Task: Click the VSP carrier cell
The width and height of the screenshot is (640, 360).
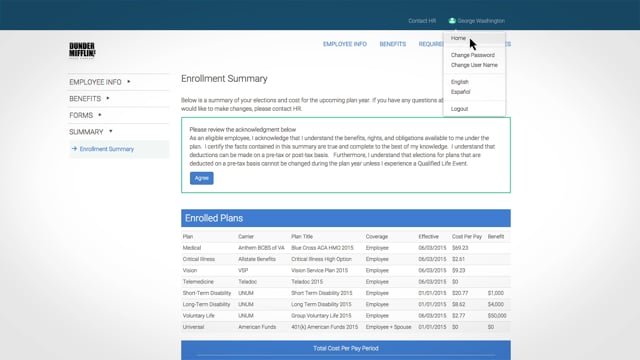Action: [x=243, y=270]
